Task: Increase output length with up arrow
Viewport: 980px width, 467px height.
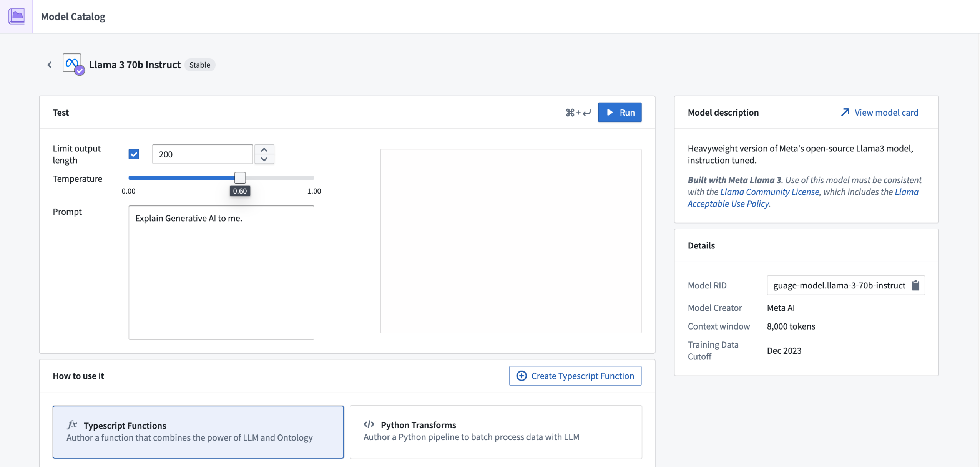Action: pyautogui.click(x=264, y=149)
